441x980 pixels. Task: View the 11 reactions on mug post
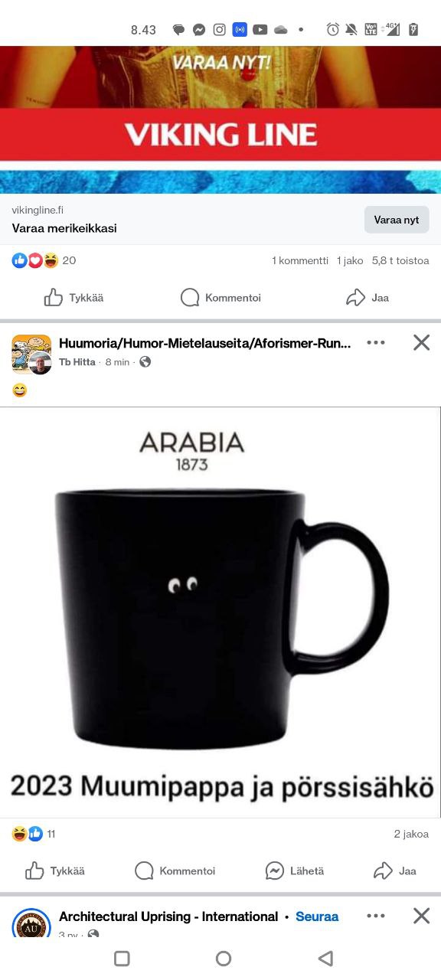tap(34, 834)
